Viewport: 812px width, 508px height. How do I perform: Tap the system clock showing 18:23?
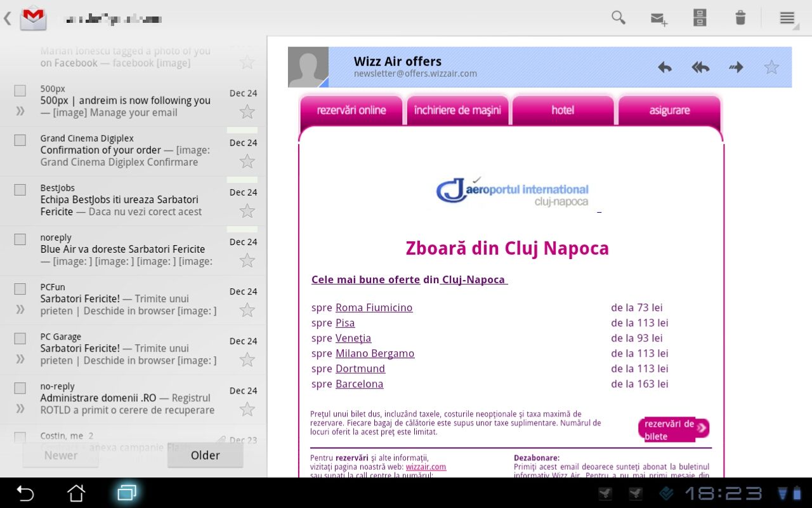click(723, 493)
